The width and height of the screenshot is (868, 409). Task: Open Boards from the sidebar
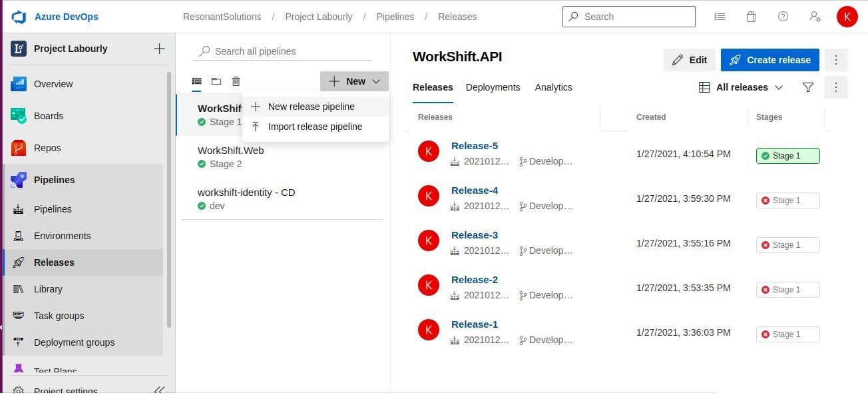pos(48,116)
